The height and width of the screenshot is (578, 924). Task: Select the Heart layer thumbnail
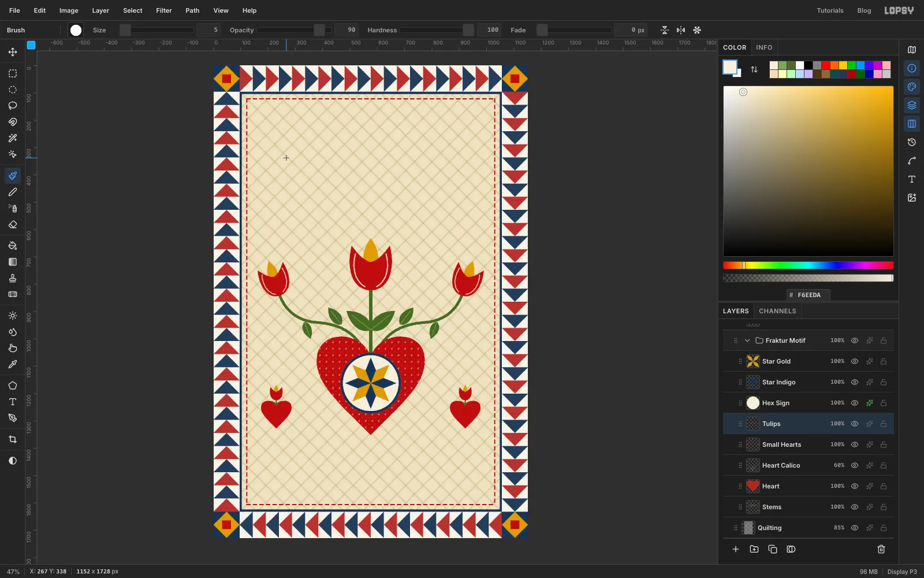[753, 486]
